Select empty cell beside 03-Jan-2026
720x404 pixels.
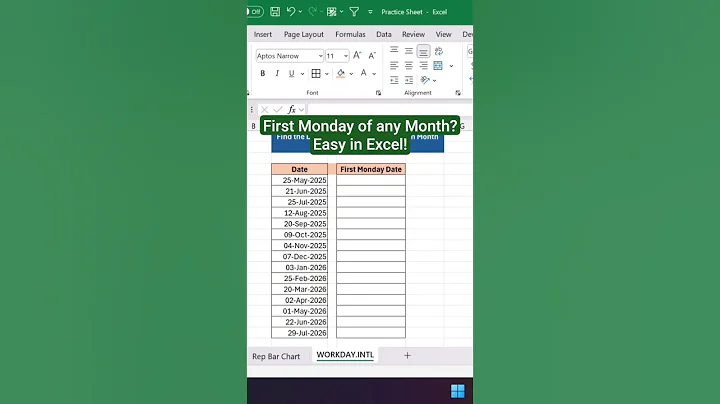tap(371, 267)
